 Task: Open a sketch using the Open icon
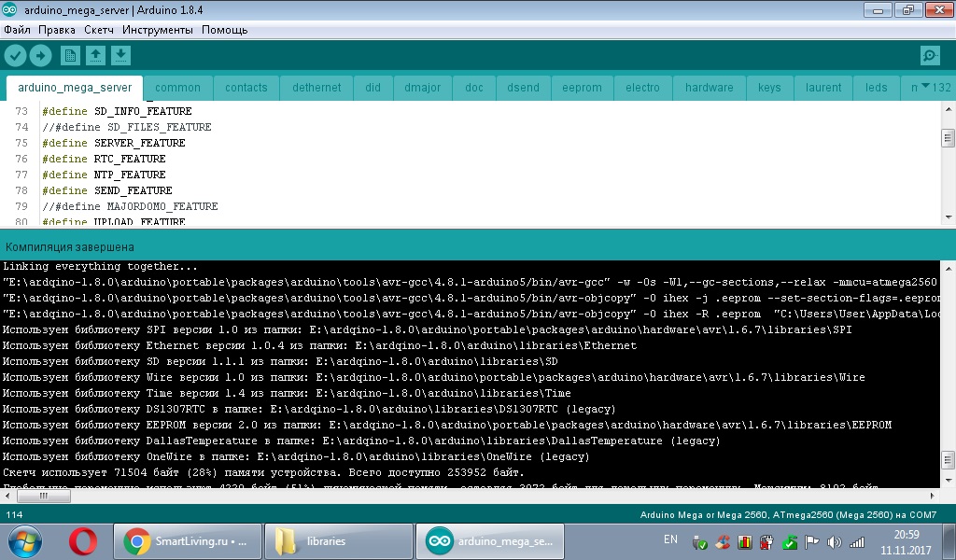pyautogui.click(x=95, y=56)
